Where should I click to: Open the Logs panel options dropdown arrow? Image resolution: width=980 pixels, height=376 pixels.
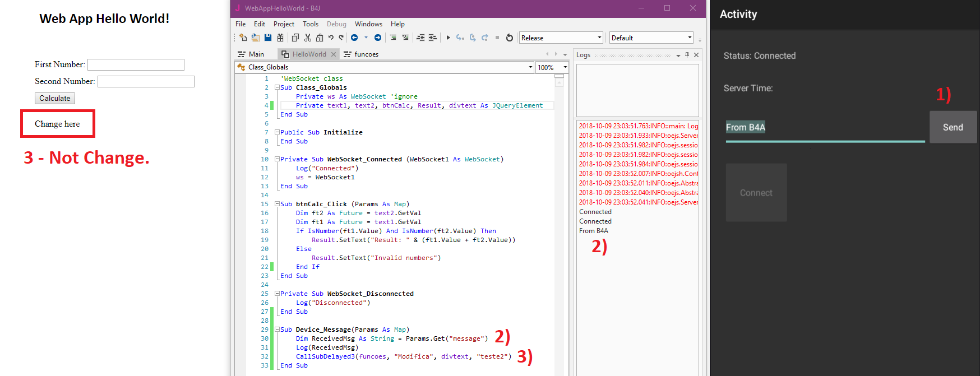pyautogui.click(x=678, y=55)
